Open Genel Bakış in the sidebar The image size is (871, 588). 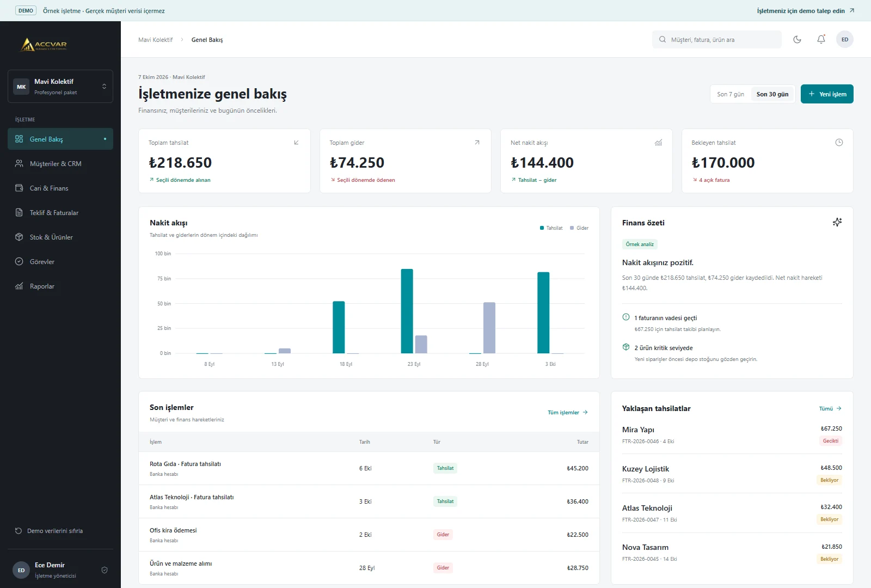(x=60, y=139)
